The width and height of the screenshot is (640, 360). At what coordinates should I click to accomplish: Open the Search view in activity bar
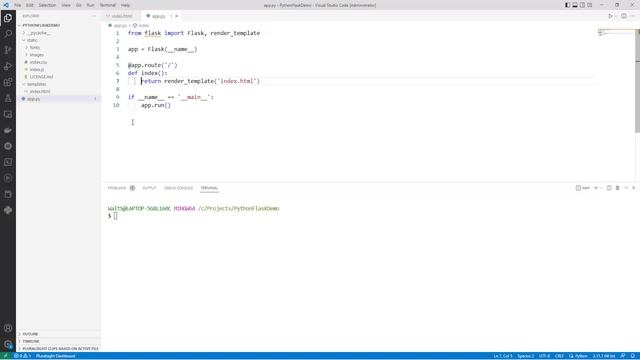coord(8,34)
